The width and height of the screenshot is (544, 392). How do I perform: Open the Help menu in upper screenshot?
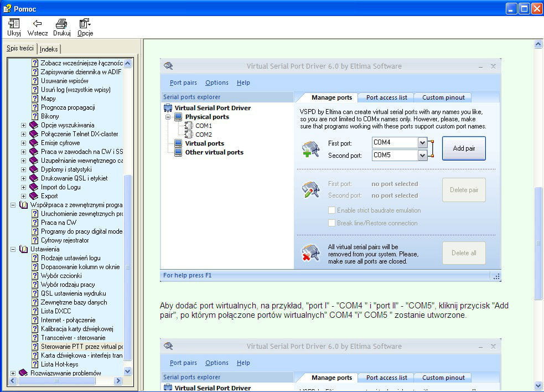point(243,82)
